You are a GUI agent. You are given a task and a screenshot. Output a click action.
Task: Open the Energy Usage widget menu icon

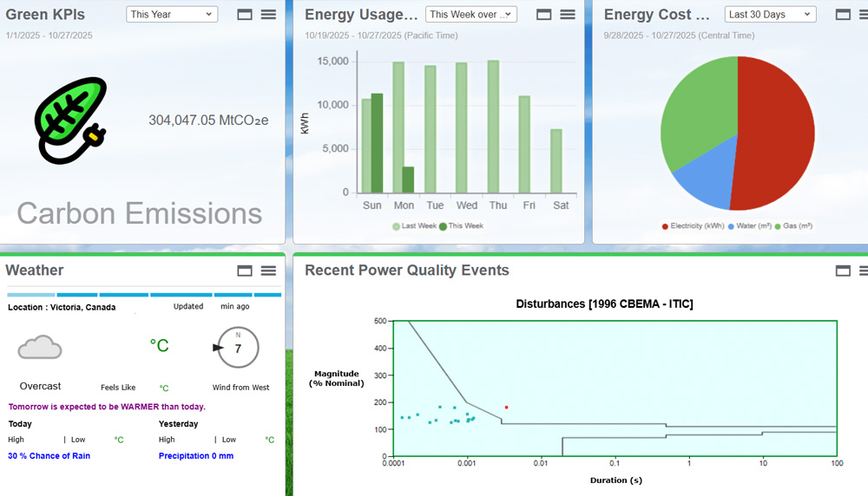point(568,15)
